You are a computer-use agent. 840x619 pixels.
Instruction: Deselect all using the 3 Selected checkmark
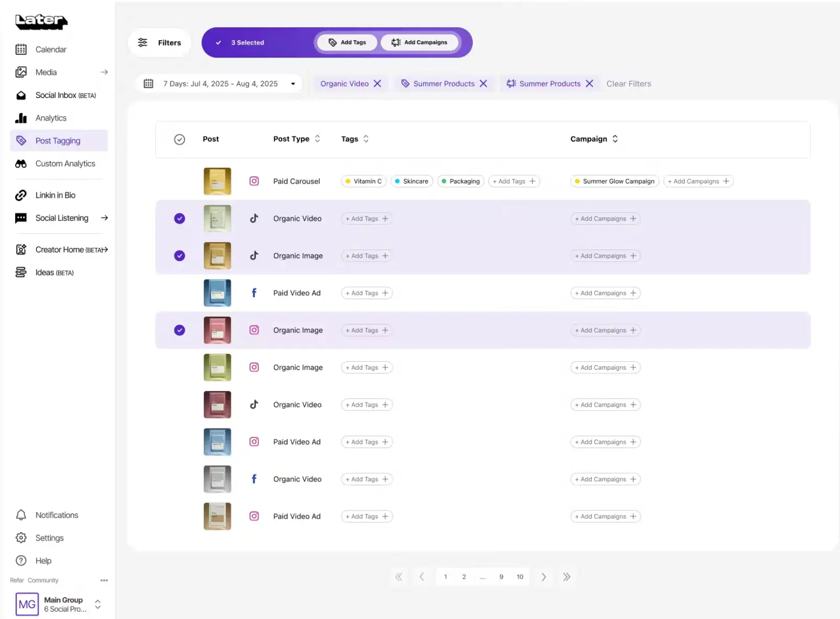click(219, 43)
